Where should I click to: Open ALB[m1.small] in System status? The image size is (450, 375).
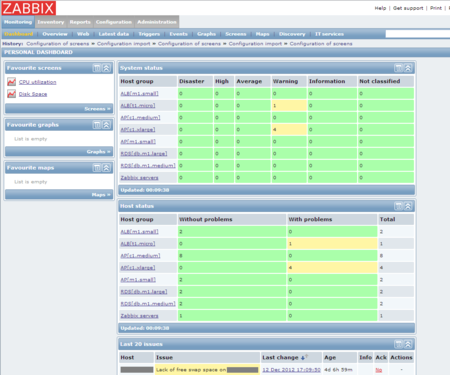[139, 94]
